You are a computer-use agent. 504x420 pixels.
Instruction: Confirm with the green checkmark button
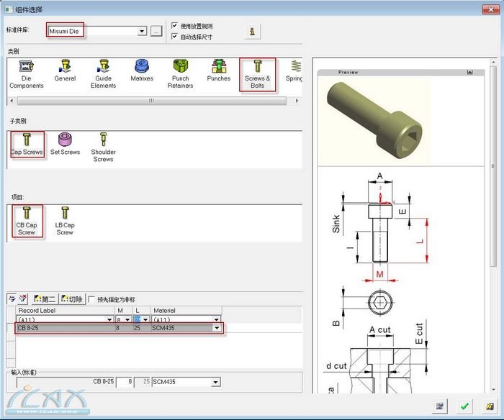pyautogui.click(x=464, y=406)
